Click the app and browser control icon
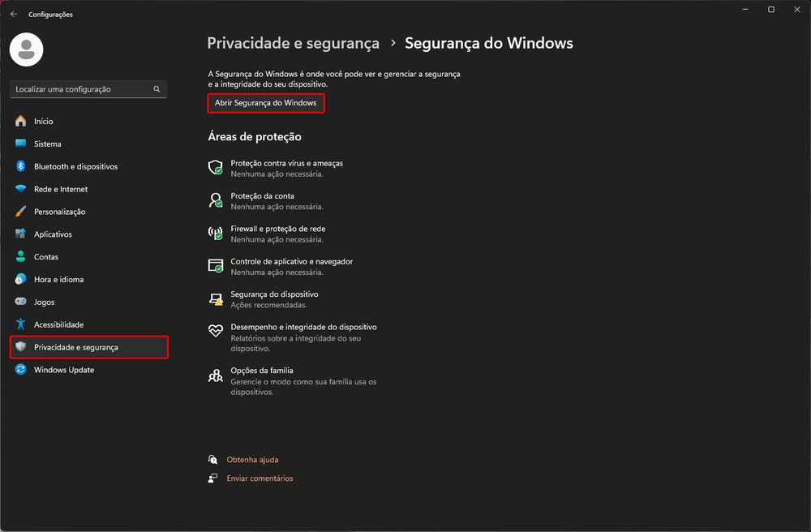The image size is (811, 532). pyautogui.click(x=215, y=266)
